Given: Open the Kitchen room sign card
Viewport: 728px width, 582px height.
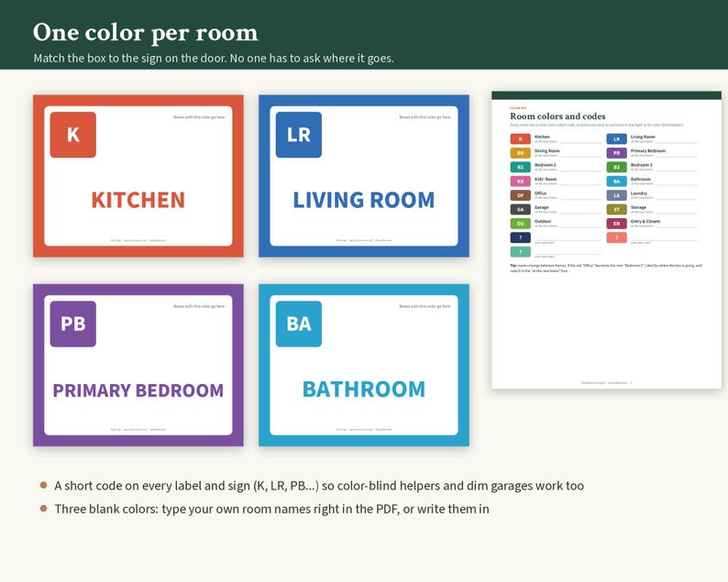Looking at the screenshot, I should 138,176.
